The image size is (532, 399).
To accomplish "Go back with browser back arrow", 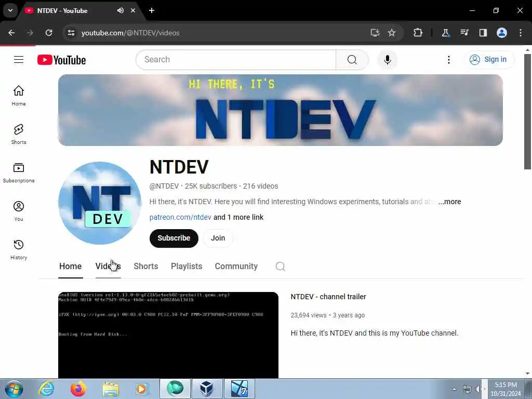I will [x=11, y=33].
